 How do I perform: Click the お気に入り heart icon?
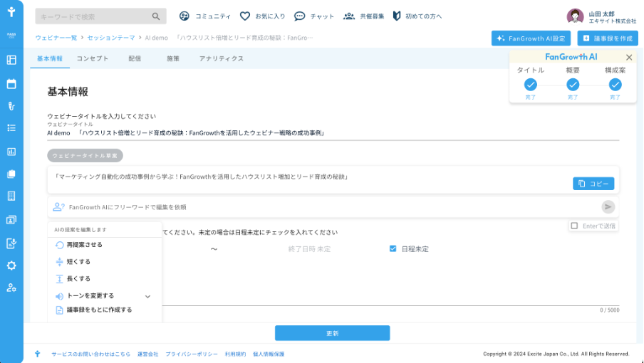pyautogui.click(x=245, y=16)
